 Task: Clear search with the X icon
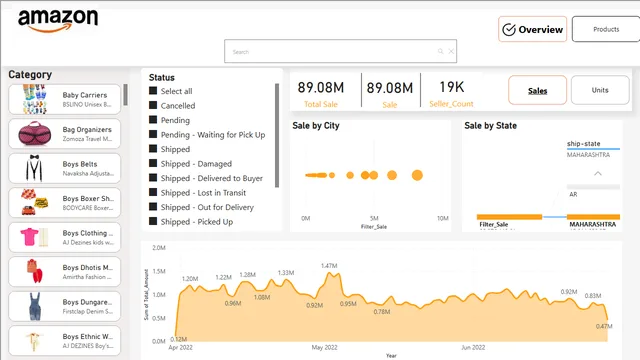pyautogui.click(x=451, y=51)
